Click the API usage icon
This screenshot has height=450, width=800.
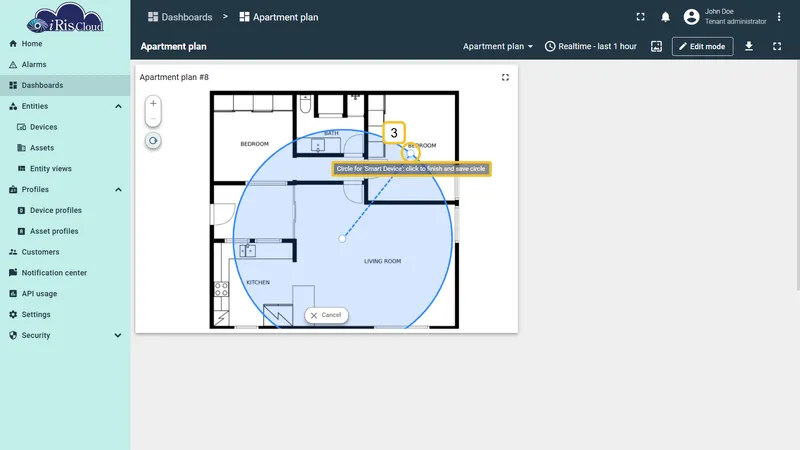coord(13,294)
